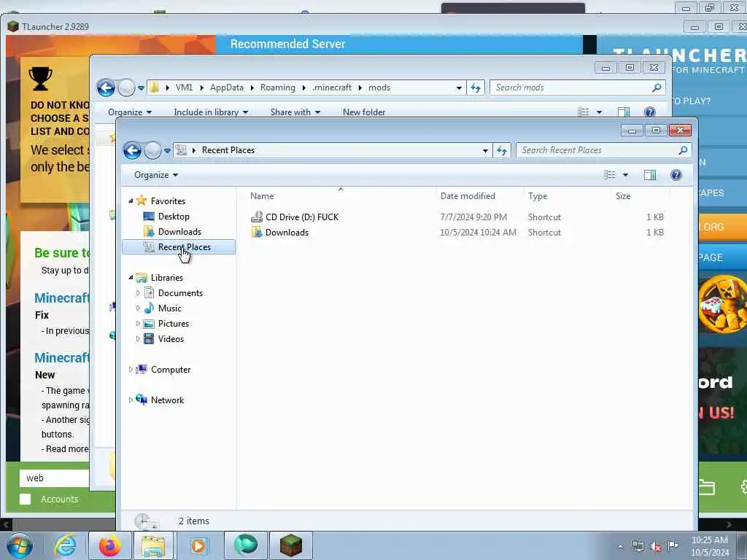This screenshot has width=747, height=560.
Task: Open Organize menu in Recent Places window
Action: click(x=156, y=175)
